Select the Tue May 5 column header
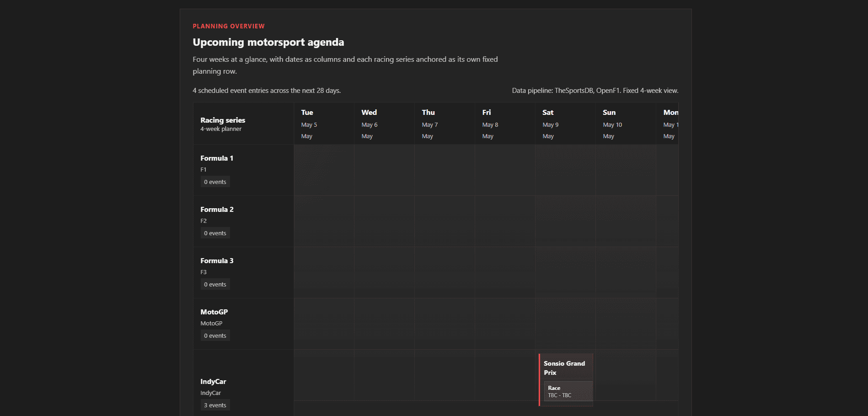This screenshot has width=868, height=416. [x=324, y=124]
